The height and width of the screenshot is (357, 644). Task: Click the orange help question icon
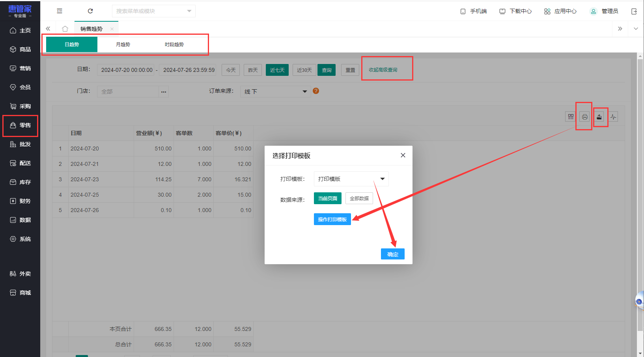316,91
